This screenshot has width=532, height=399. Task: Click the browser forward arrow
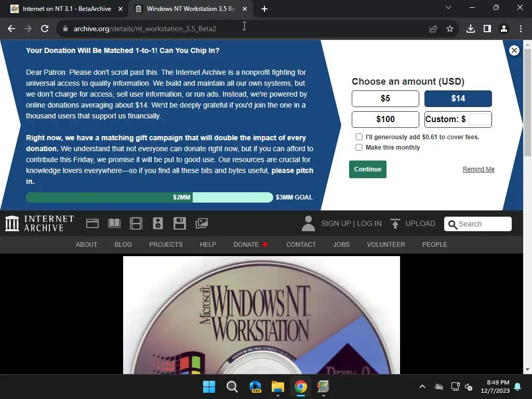point(28,29)
